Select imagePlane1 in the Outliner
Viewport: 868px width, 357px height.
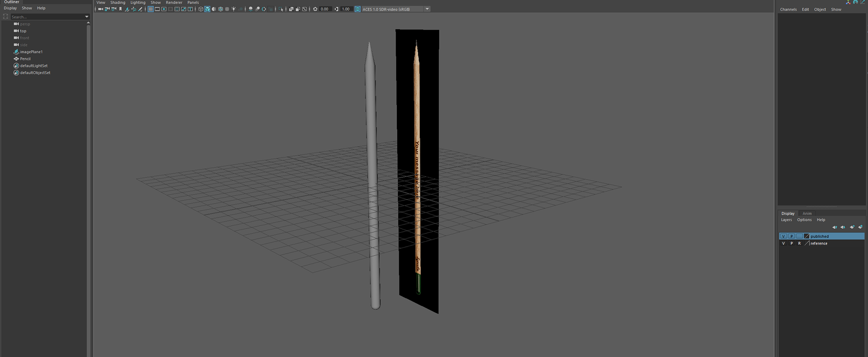(x=31, y=52)
